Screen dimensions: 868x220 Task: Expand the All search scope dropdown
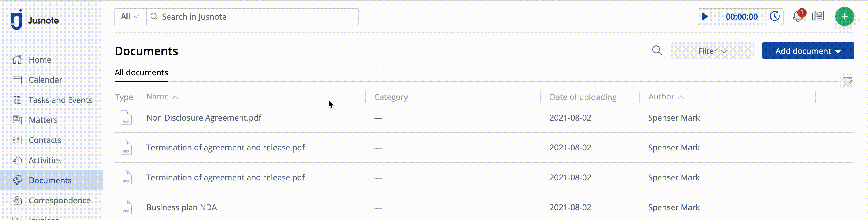tap(130, 17)
